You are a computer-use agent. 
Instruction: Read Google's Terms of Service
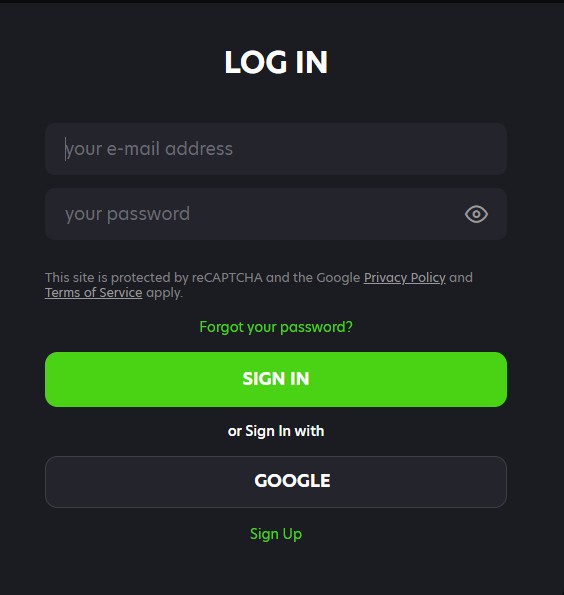coord(94,293)
